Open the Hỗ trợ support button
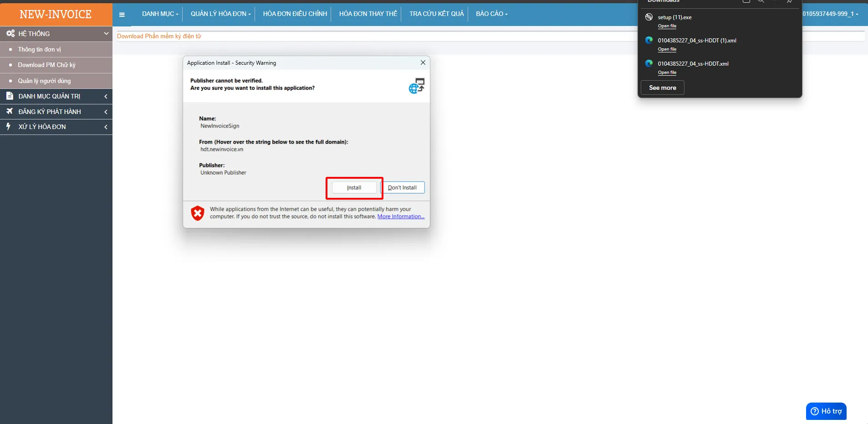Viewport: 868px width, 424px height. point(826,411)
